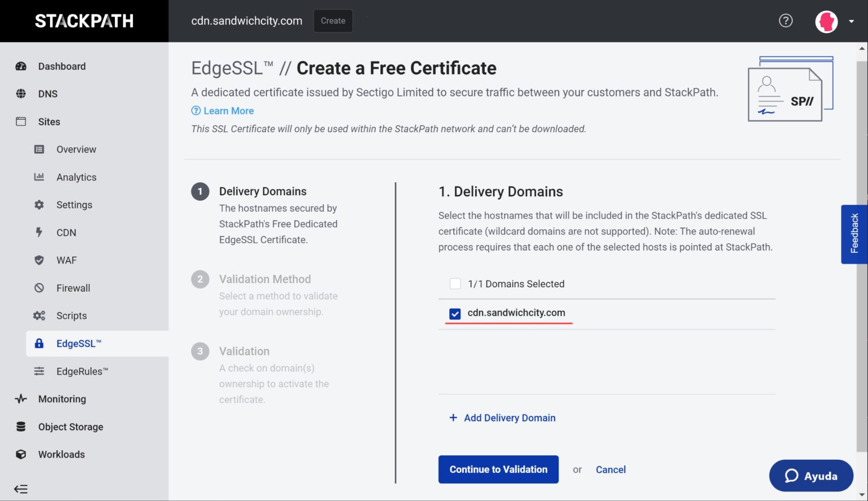Click the Analytics chart icon
The height and width of the screenshot is (501, 868).
point(39,177)
